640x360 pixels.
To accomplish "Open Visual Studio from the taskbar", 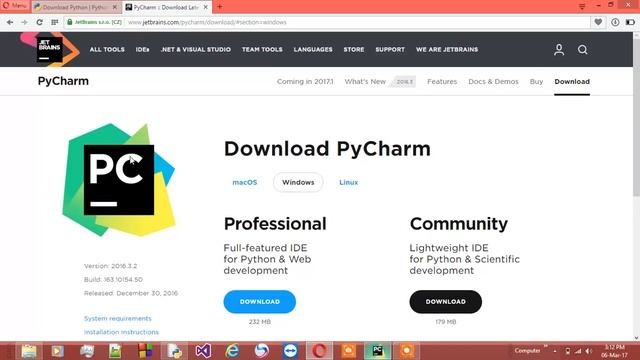I will [x=203, y=351].
